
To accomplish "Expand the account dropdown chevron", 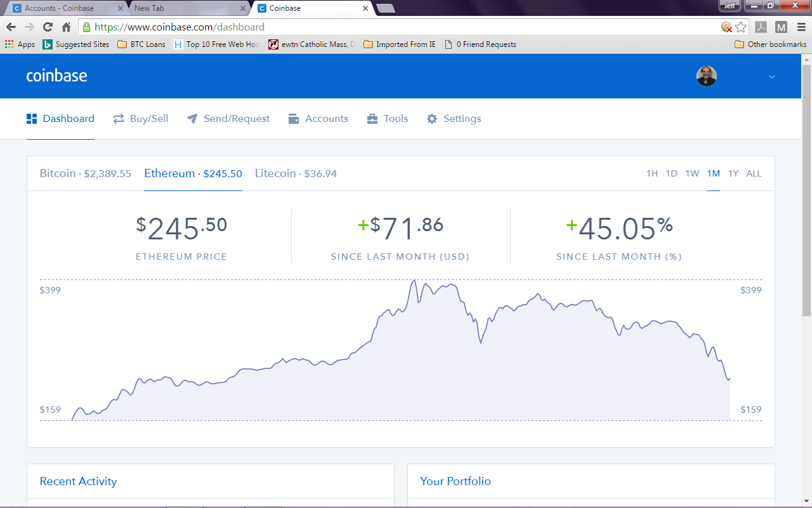I will click(772, 77).
